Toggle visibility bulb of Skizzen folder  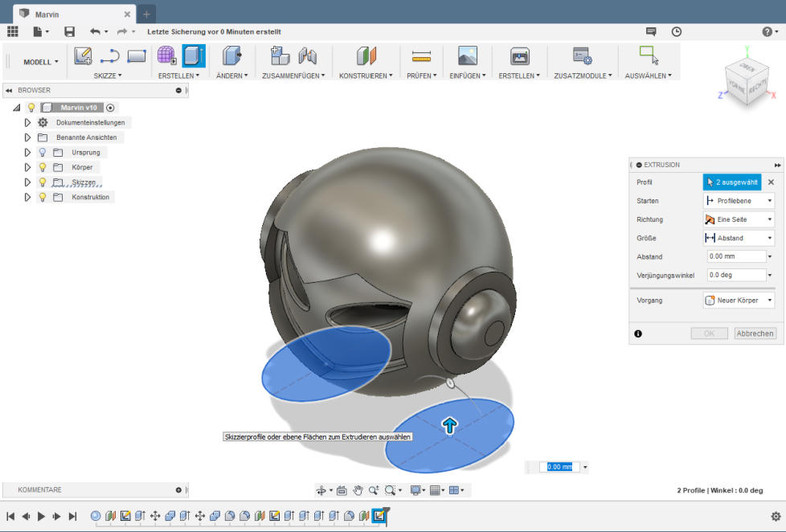43,182
